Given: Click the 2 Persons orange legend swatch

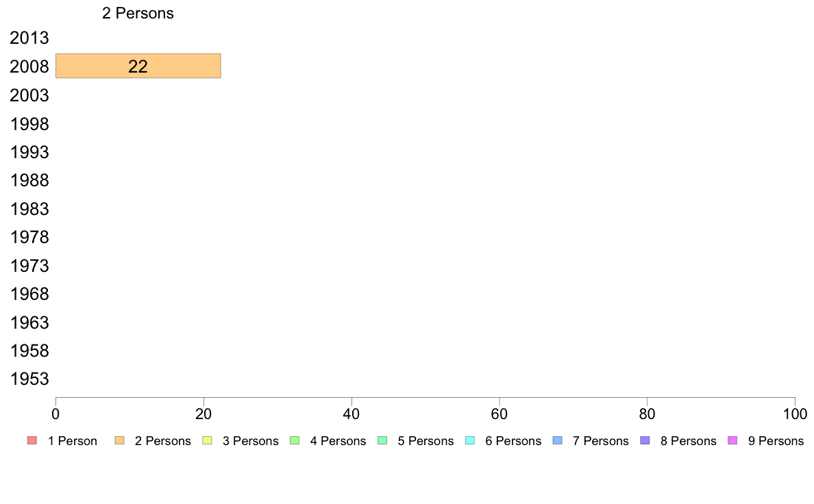Looking at the screenshot, I should (x=119, y=441).
